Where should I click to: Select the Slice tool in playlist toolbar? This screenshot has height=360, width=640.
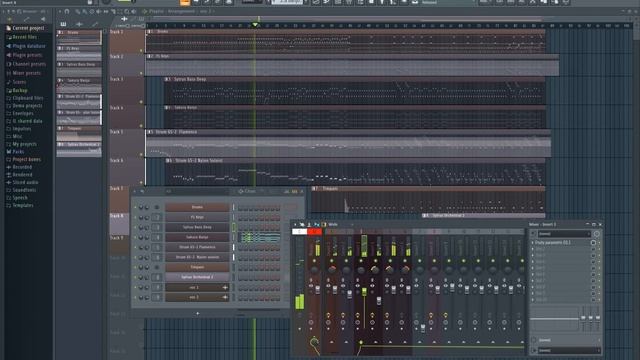(x=113, y=11)
